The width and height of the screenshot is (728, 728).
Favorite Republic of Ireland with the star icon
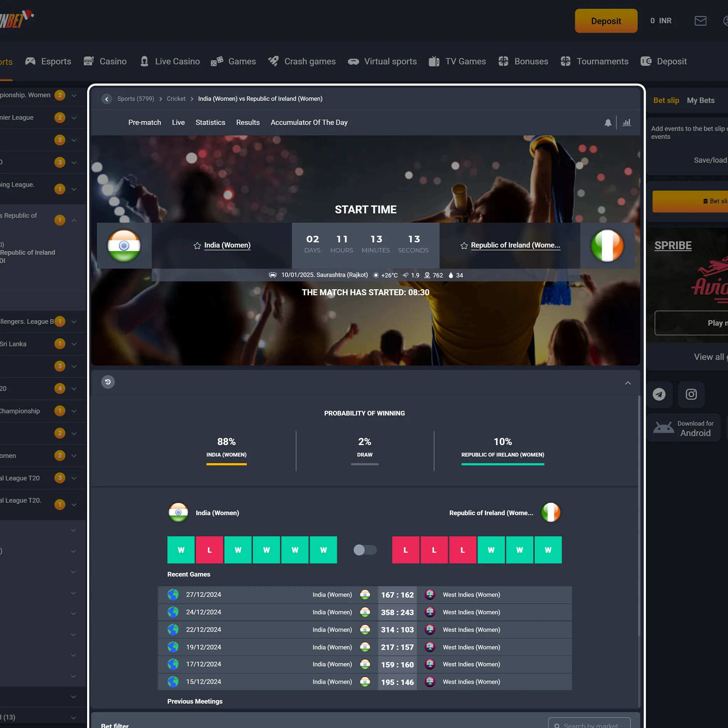coord(464,246)
